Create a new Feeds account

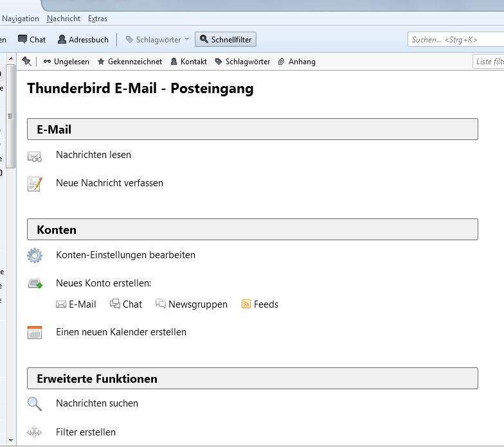pos(260,304)
